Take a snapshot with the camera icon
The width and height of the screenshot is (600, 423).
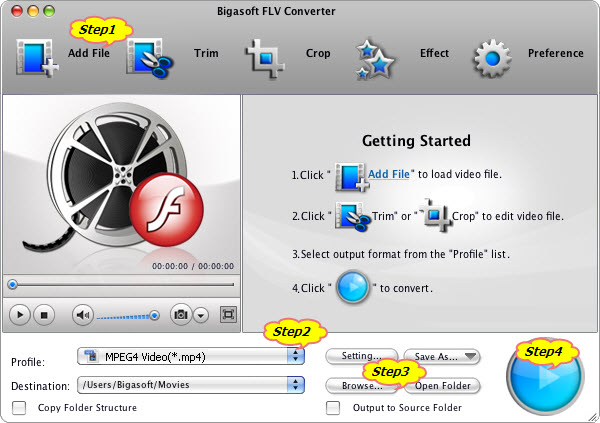point(181,315)
